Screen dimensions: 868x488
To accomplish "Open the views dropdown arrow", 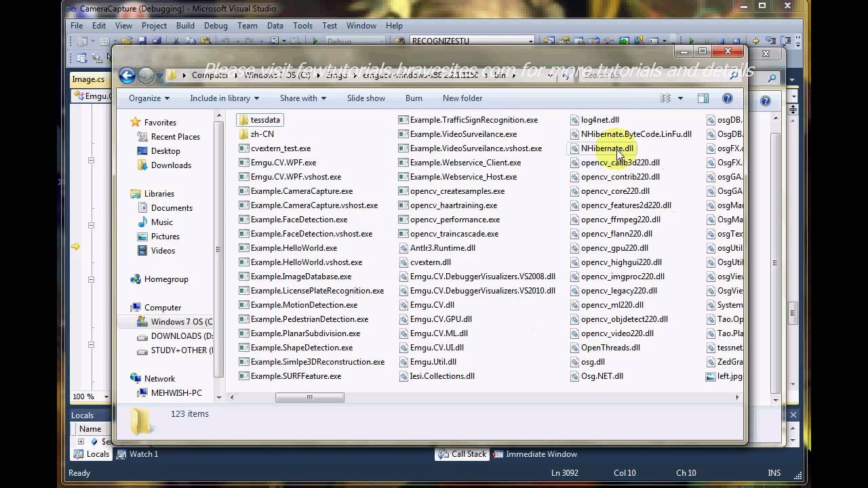I will click(680, 98).
